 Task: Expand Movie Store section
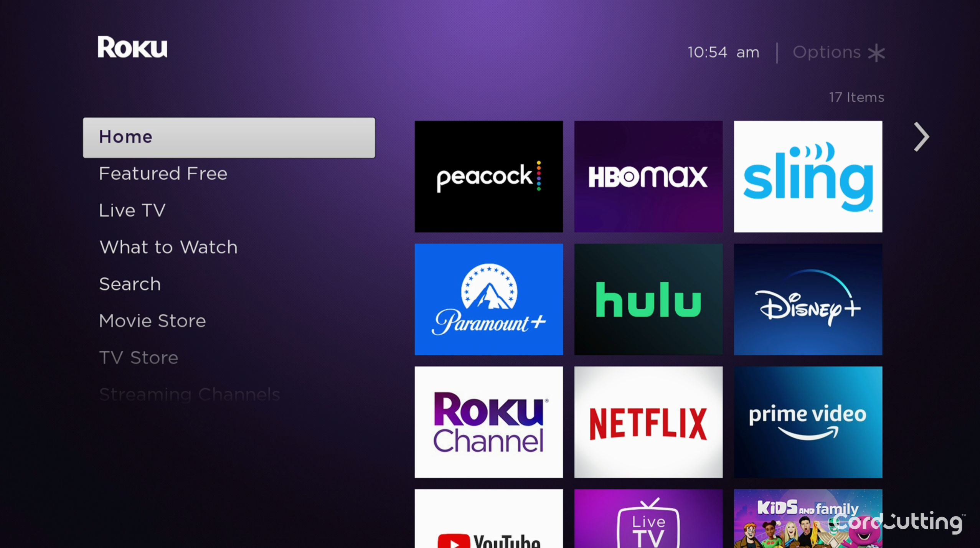152,320
